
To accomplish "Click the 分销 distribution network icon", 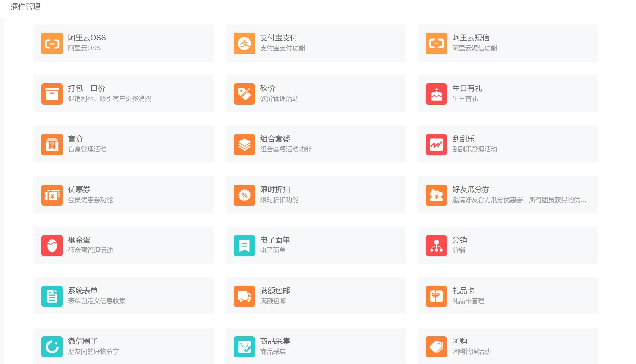I will click(x=436, y=245).
